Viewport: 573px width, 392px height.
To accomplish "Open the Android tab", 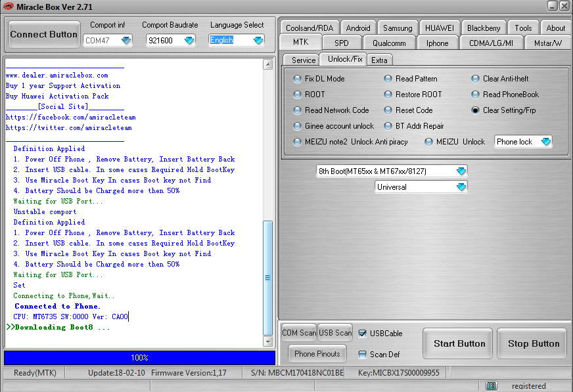I will click(358, 28).
